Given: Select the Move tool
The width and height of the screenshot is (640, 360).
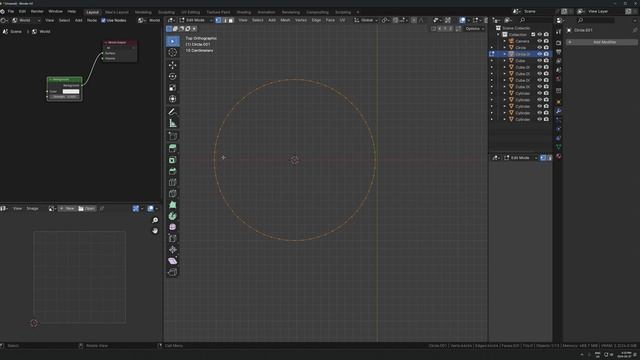Looking at the screenshot, I should [x=173, y=65].
